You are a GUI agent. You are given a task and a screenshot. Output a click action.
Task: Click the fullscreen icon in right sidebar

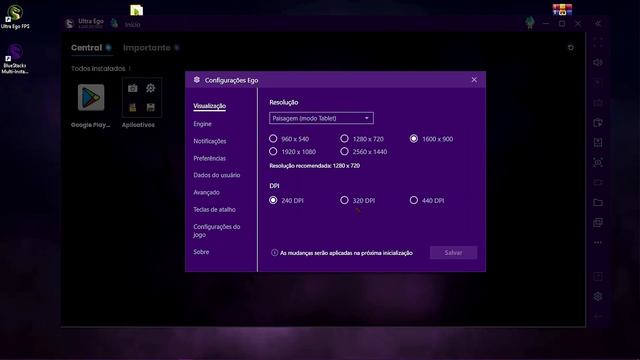coord(598,42)
